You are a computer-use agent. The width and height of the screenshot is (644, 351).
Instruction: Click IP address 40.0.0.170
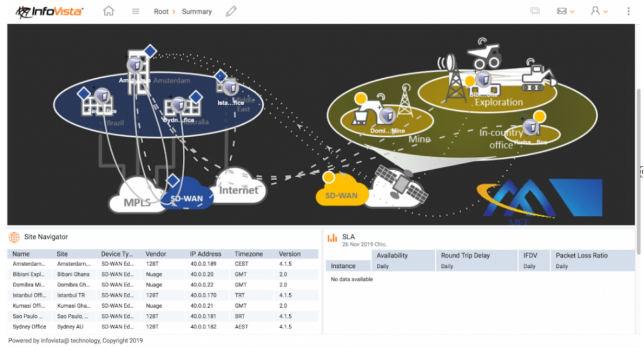click(x=203, y=295)
